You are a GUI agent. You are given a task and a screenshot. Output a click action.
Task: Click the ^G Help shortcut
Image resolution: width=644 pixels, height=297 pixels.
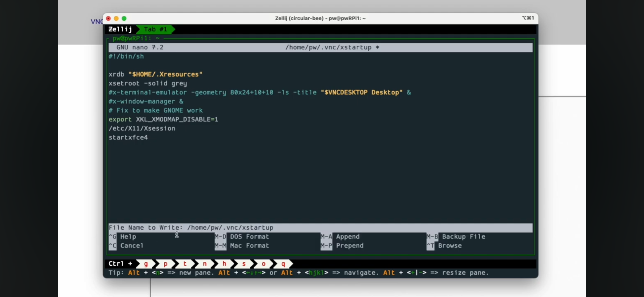pos(128,237)
